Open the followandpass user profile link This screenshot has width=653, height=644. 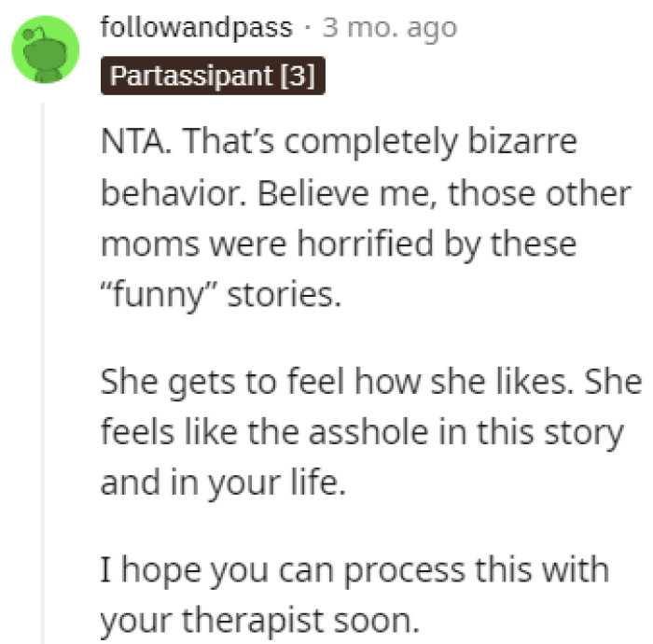pyautogui.click(x=196, y=28)
